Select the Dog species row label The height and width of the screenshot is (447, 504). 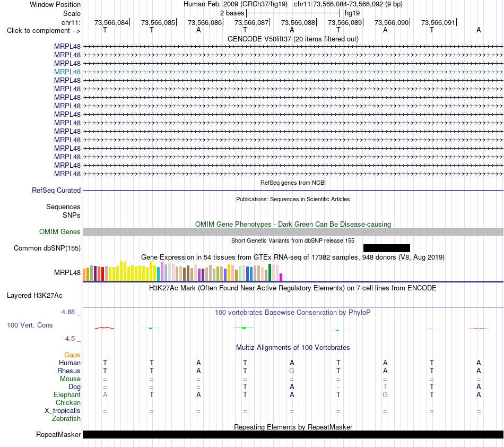tap(75, 387)
